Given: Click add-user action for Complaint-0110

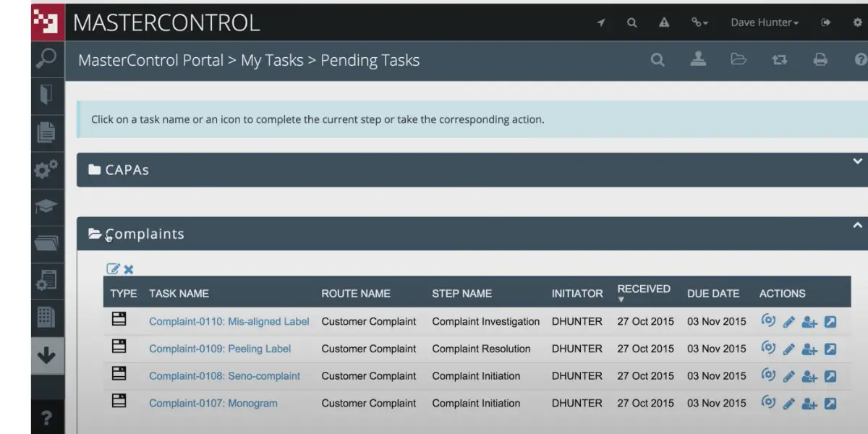Looking at the screenshot, I should point(809,322).
